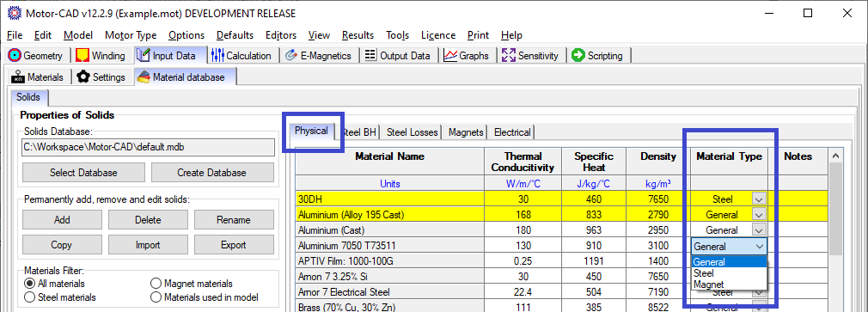
Task: Switch to the Calculation tab
Action: (x=241, y=55)
